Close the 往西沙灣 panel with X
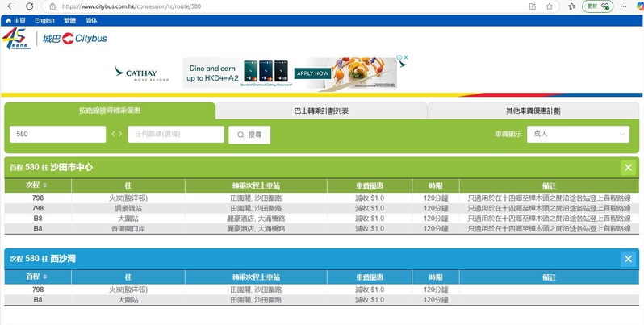The image size is (644, 325). coord(628,259)
